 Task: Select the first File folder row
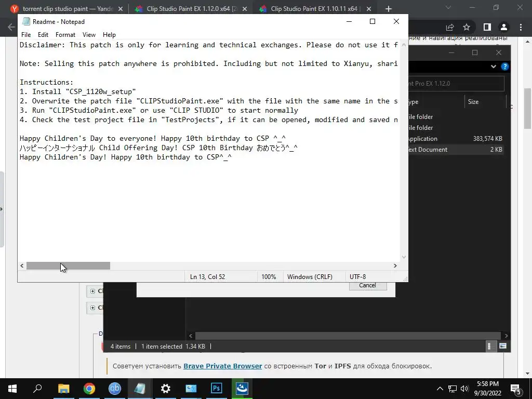456,117
